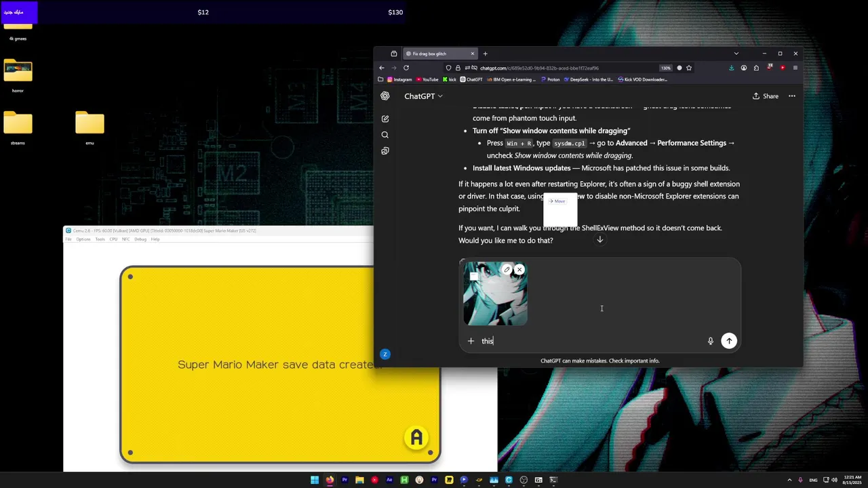Viewport: 868px width, 488px height.
Task: Open the Firefox account icon
Action: click(x=744, y=68)
